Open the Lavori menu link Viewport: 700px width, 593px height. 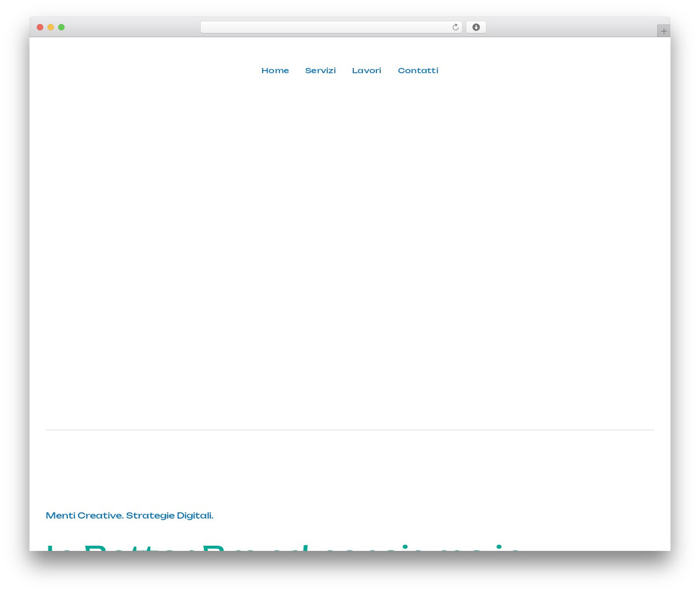(366, 71)
